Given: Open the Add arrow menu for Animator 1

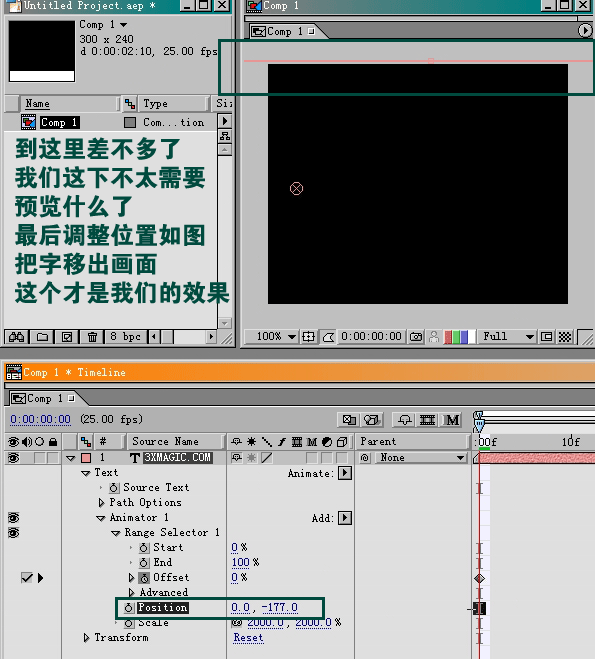Looking at the screenshot, I should click(345, 518).
